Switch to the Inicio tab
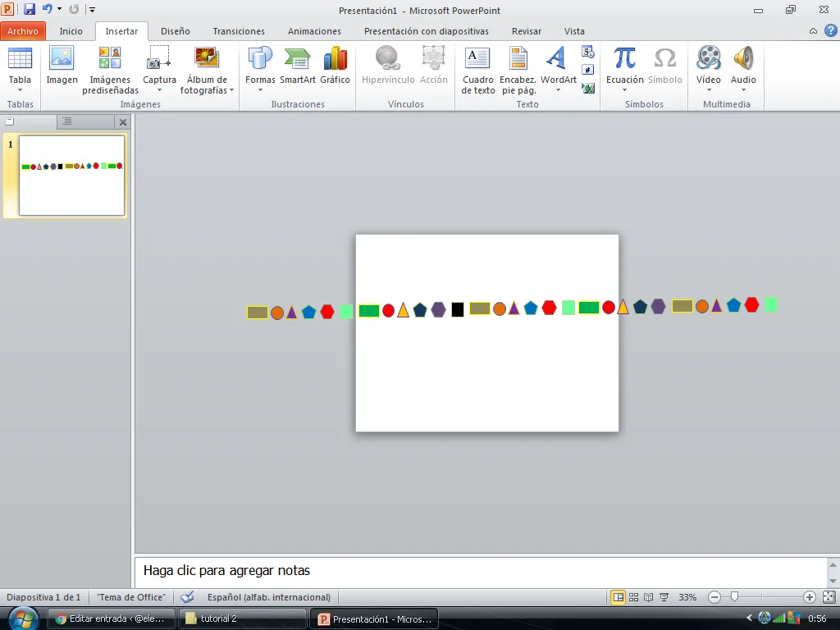Screen dimensions: 840x630 coord(71,31)
